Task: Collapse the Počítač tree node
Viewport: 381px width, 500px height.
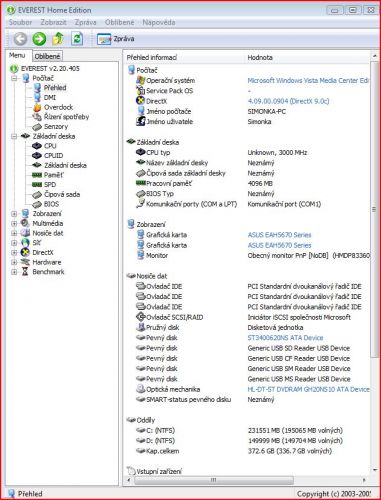Action: tap(14, 79)
